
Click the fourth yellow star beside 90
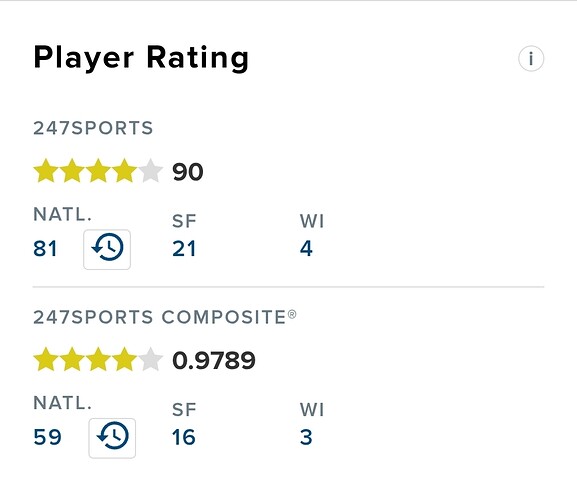(x=124, y=171)
